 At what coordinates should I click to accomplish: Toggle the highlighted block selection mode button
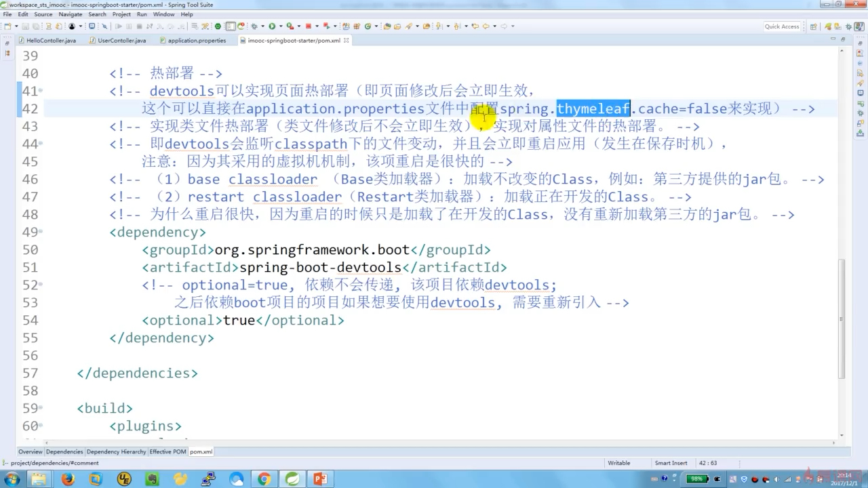click(231, 26)
